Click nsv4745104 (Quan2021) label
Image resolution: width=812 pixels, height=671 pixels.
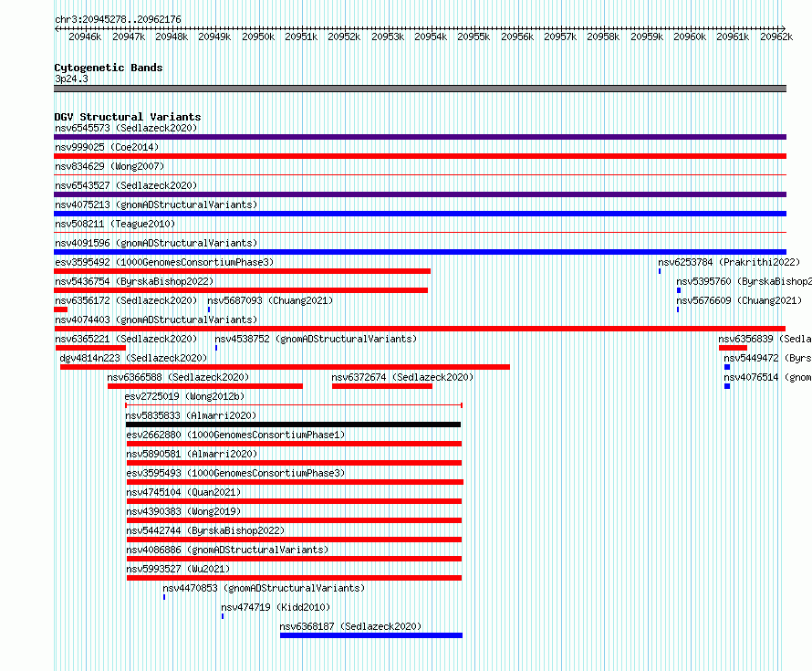[x=183, y=492]
